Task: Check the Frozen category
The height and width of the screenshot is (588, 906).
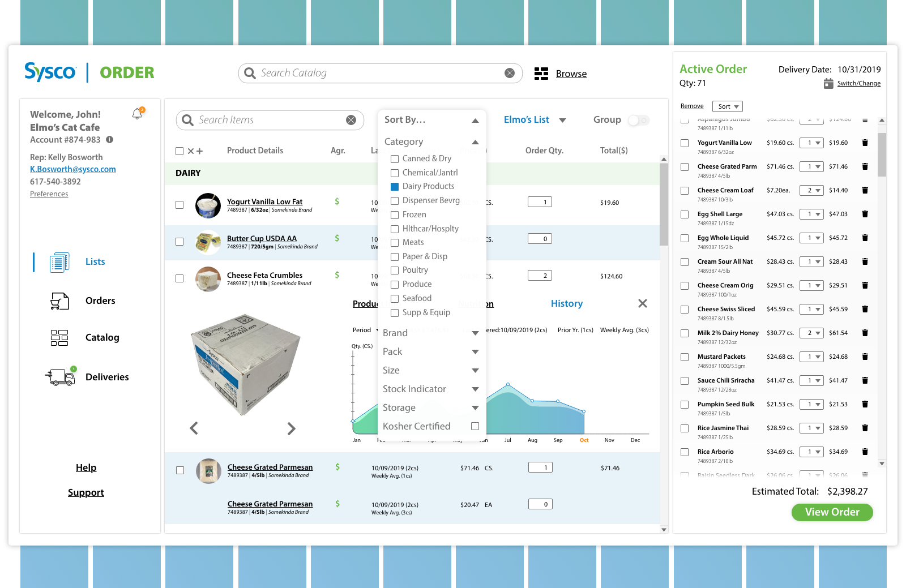Action: pyautogui.click(x=395, y=215)
